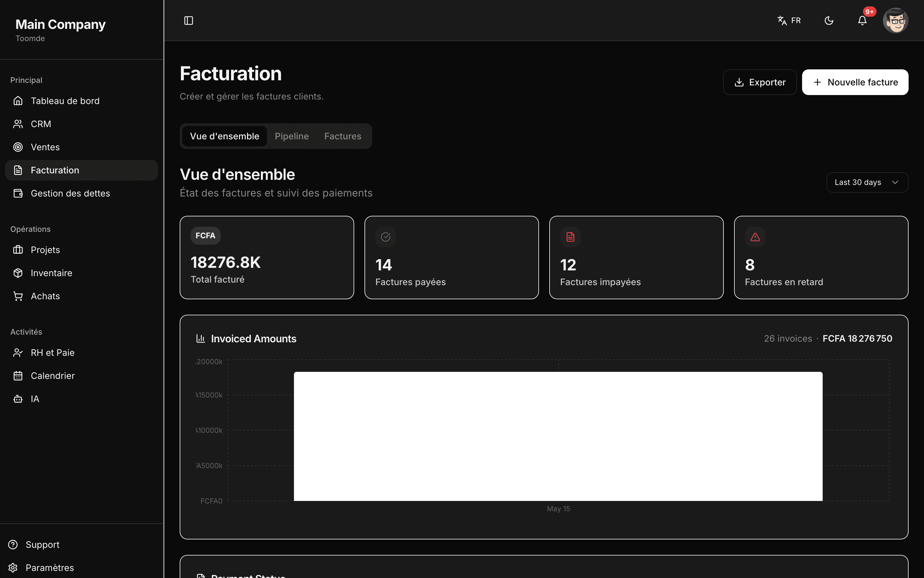The image size is (924, 578).
Task: Toggle dark mode moon icon
Action: pos(829,21)
